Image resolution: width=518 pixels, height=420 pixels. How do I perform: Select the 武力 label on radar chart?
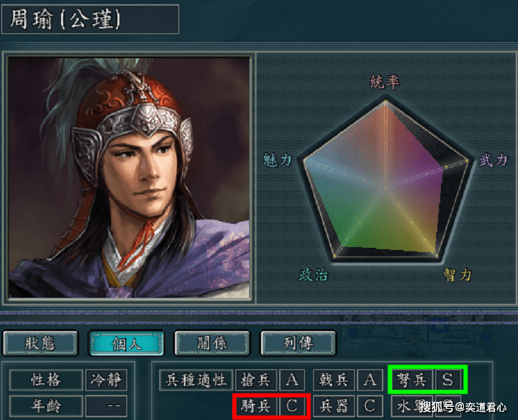click(x=493, y=160)
